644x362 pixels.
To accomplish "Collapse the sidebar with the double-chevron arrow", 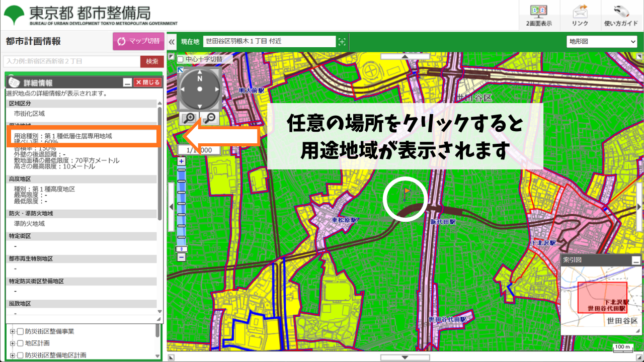I will [x=173, y=42].
